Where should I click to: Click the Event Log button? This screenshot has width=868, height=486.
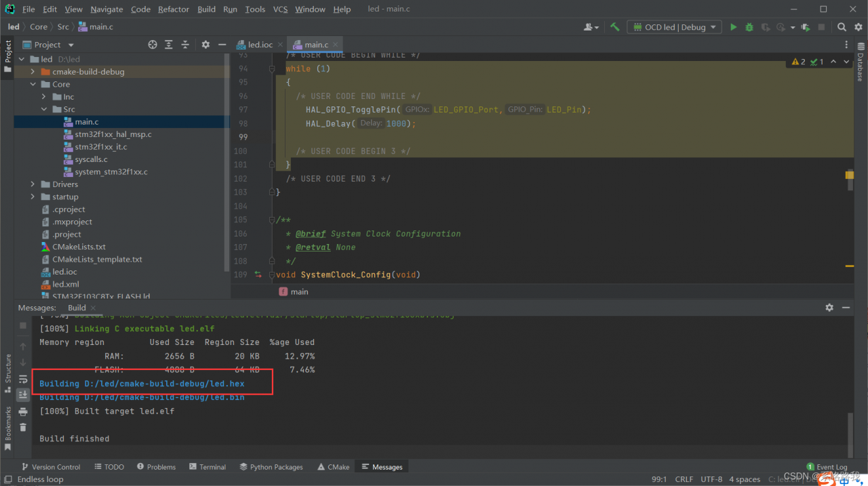tap(827, 467)
